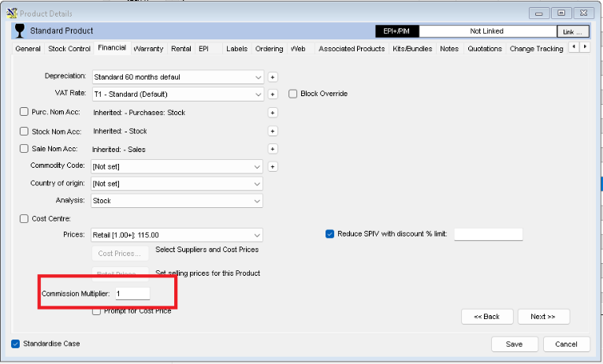Click the Not Linked status field
Screen dimensions: 603x364
(487, 32)
